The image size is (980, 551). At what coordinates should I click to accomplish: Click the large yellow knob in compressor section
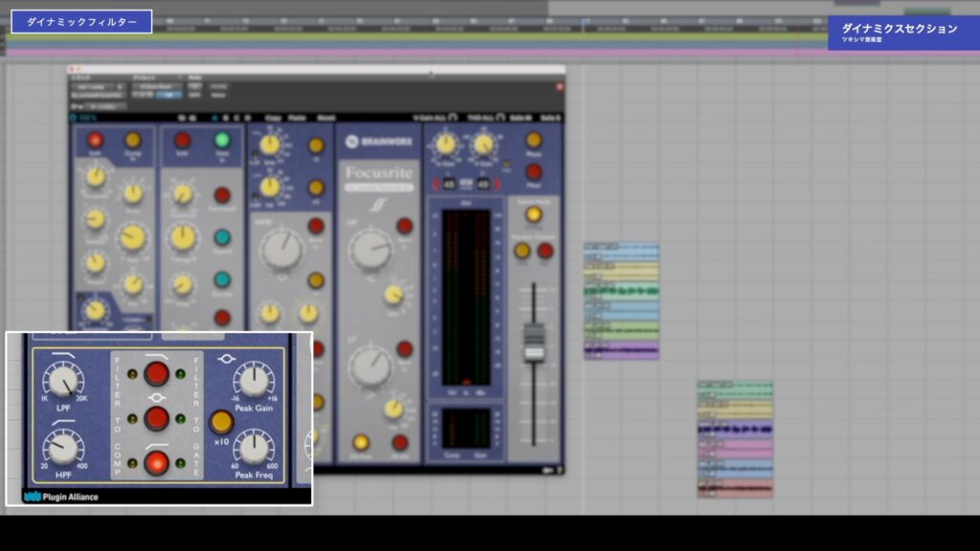point(132,237)
